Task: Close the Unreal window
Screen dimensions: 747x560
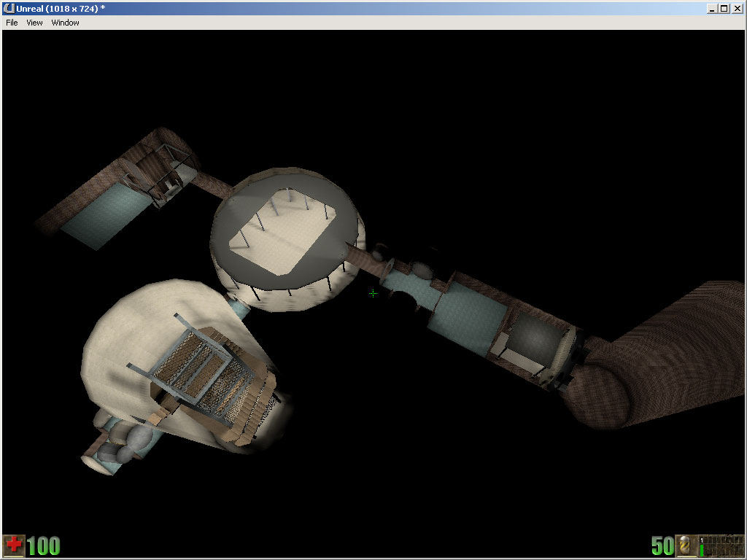Action: point(737,9)
